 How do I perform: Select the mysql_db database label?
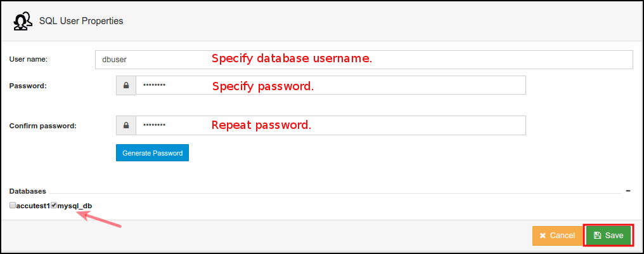(75, 206)
